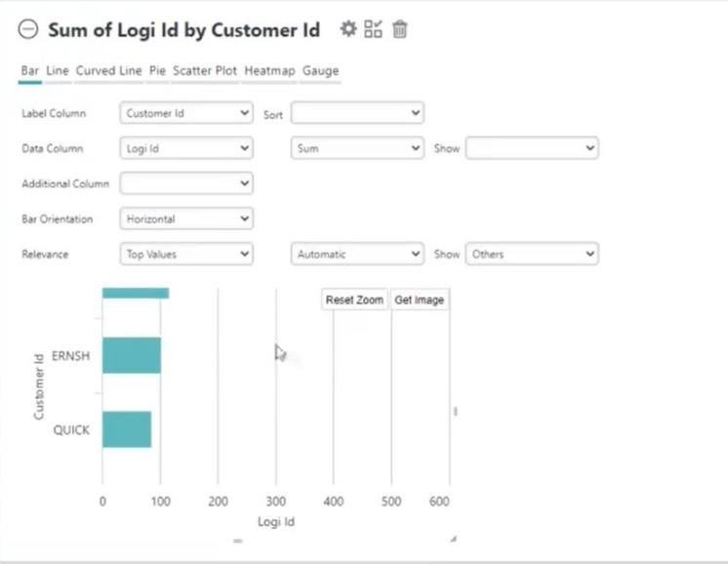Expand the Sort dropdown
This screenshot has width=728, height=564.
pos(357,113)
